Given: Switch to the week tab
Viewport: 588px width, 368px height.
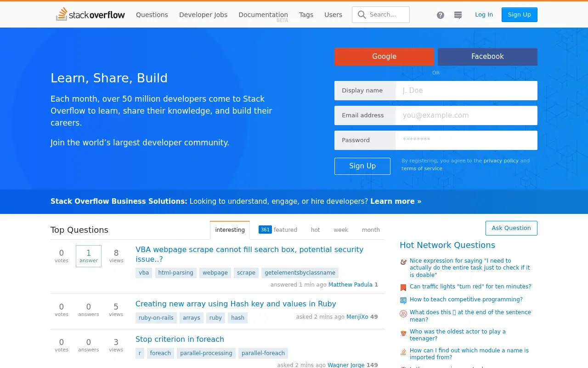Looking at the screenshot, I should tap(341, 230).
